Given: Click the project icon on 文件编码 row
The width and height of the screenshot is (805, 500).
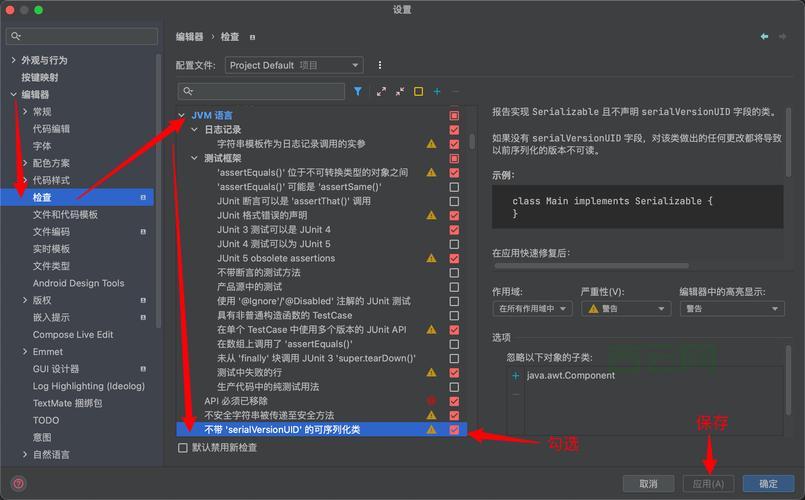Looking at the screenshot, I should 143,232.
